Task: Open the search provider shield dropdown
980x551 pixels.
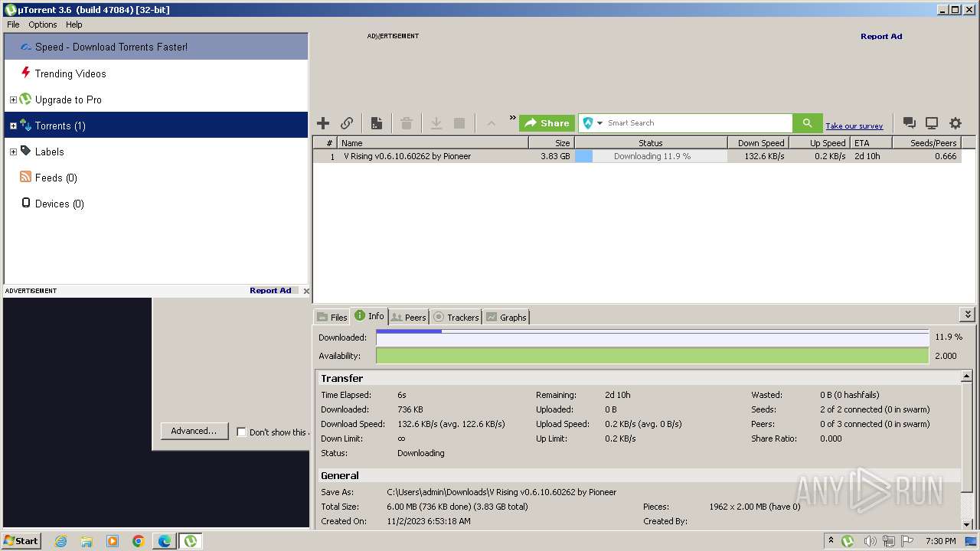Action: [x=592, y=123]
